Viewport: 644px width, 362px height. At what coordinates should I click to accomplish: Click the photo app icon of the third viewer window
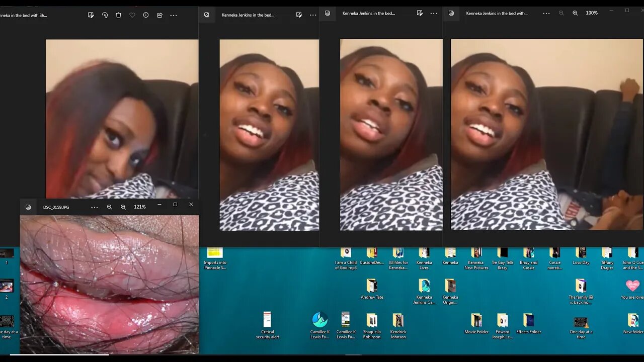(x=328, y=13)
